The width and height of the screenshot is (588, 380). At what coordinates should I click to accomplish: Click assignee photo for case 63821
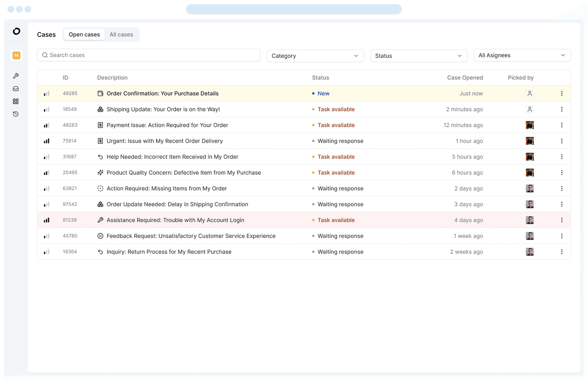pyautogui.click(x=530, y=188)
